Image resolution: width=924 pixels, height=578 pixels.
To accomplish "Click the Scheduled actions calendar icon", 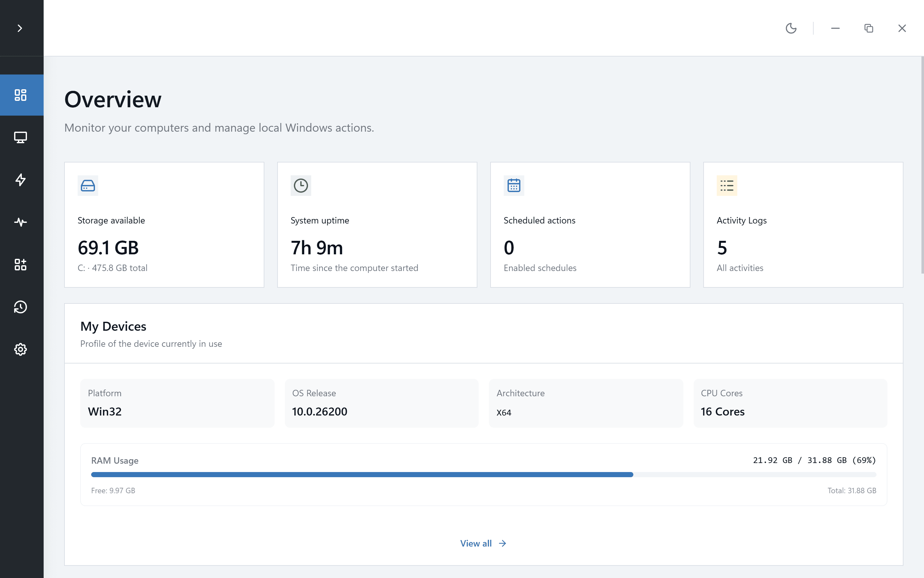I will [x=514, y=185].
